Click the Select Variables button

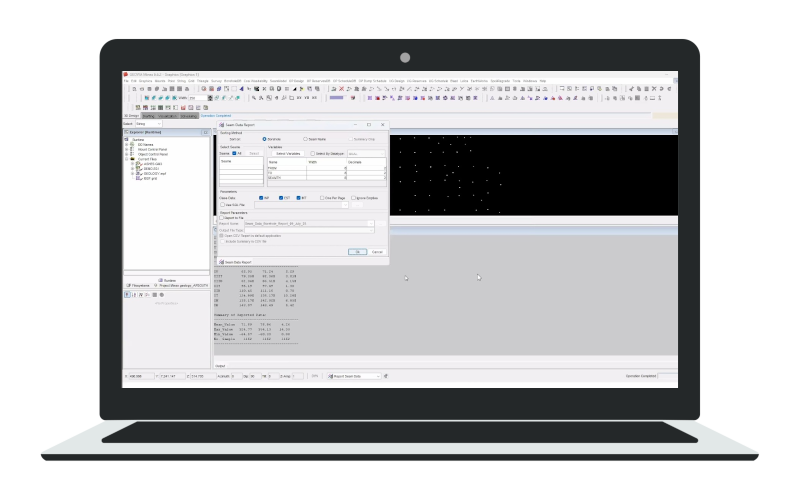click(288, 154)
